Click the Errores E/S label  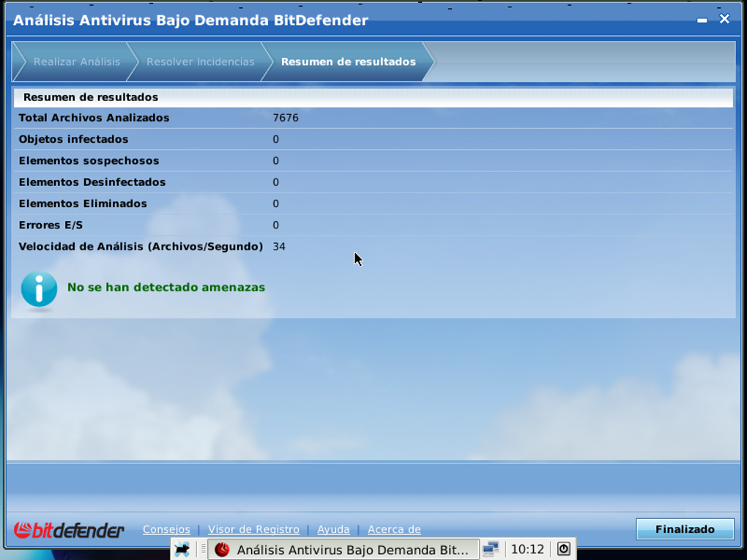coord(51,225)
